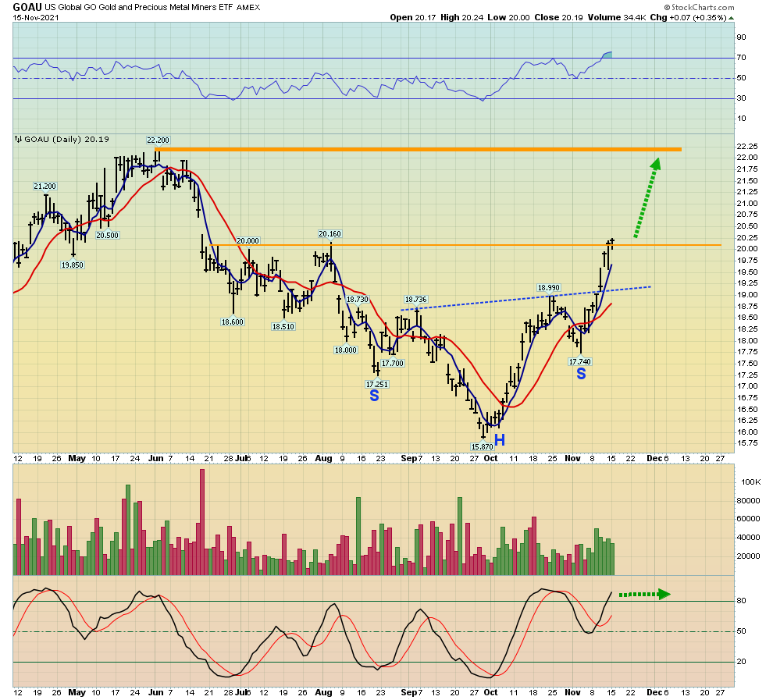Click the 17.700 price label
Viewport: 773px width, 700px height.
point(393,364)
